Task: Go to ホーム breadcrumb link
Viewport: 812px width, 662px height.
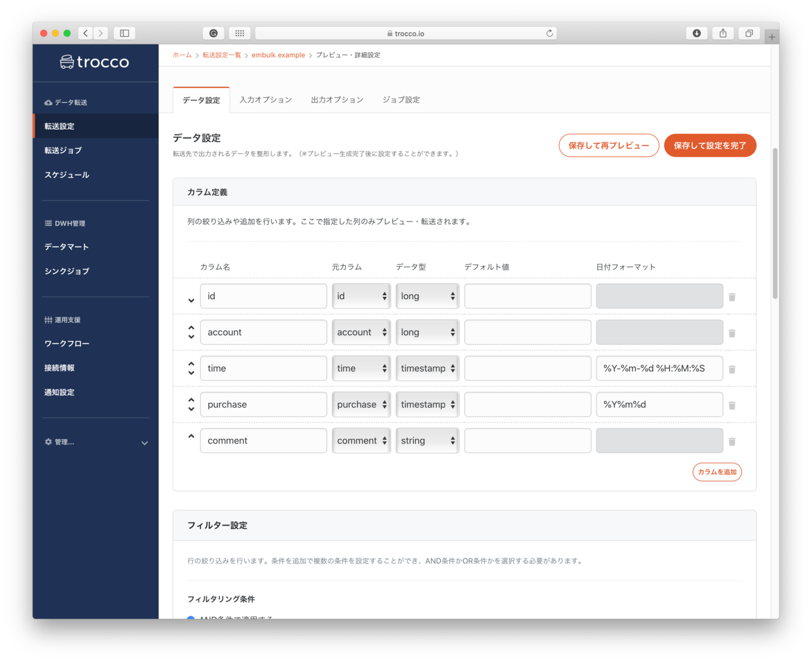Action: point(182,55)
